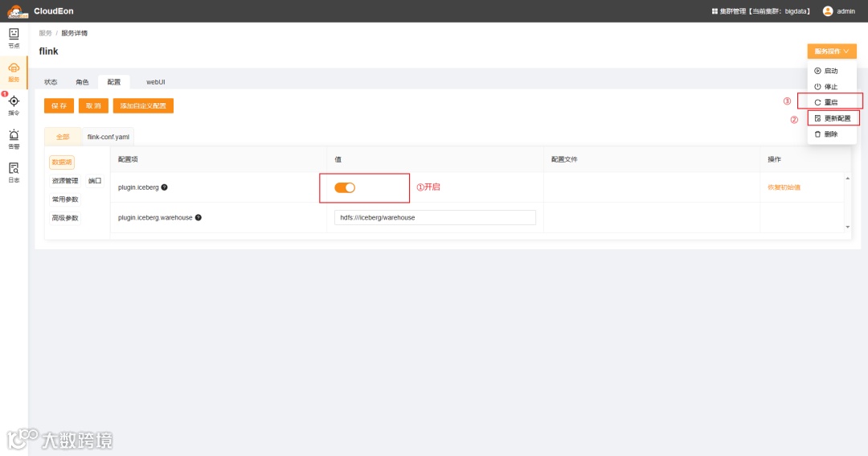This screenshot has height=456, width=868.
Task: Select the flink-conf.yaml tab
Action: pyautogui.click(x=108, y=137)
